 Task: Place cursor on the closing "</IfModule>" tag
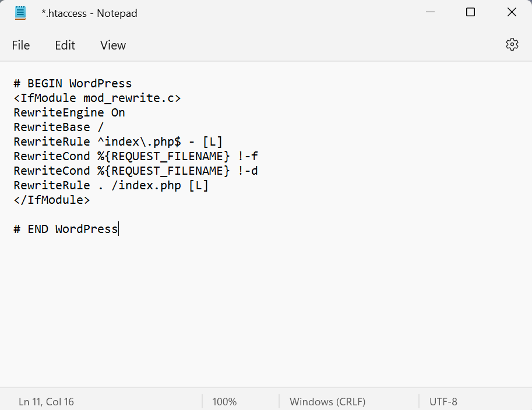(x=52, y=200)
